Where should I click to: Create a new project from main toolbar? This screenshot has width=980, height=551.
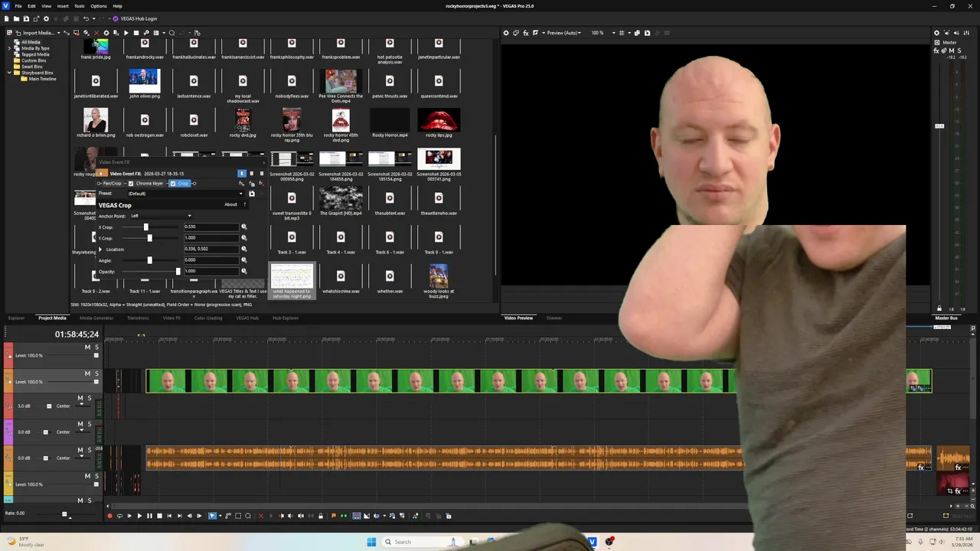pyautogui.click(x=7, y=19)
